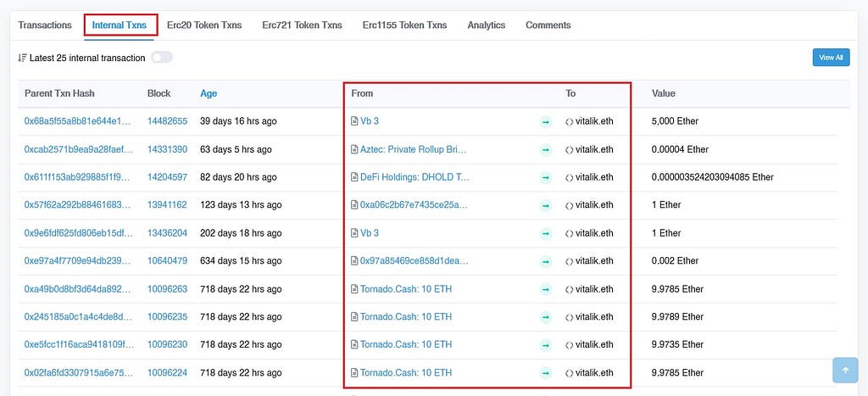The image size is (868, 396).
Task: Open block 10096263
Action: click(x=167, y=289)
